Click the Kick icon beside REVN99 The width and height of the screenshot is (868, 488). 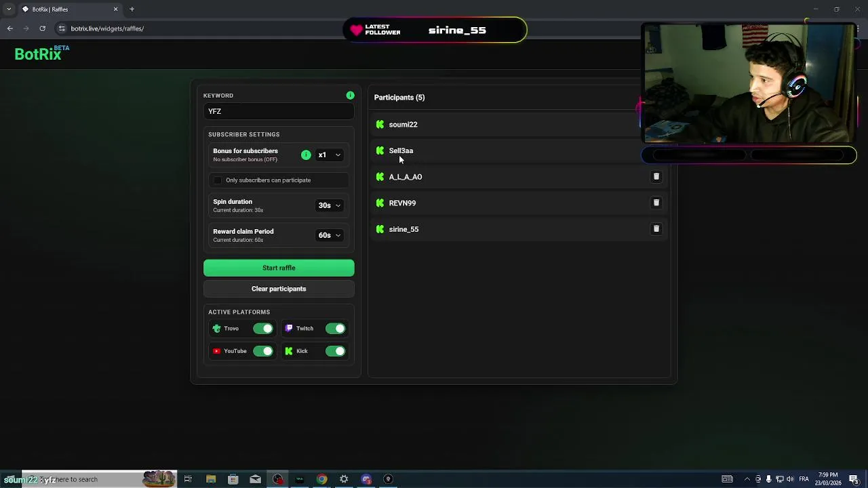[380, 203]
